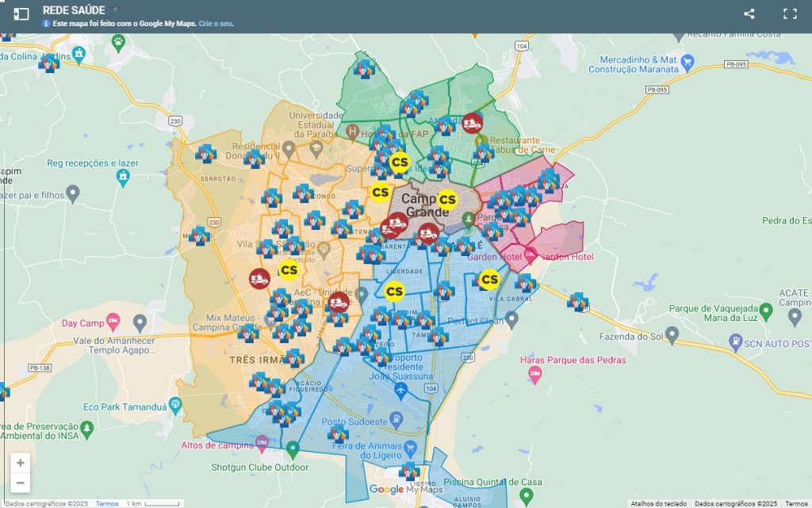Click the Eco Park Tamanduá marker
This screenshot has height=508, width=812.
(174, 407)
